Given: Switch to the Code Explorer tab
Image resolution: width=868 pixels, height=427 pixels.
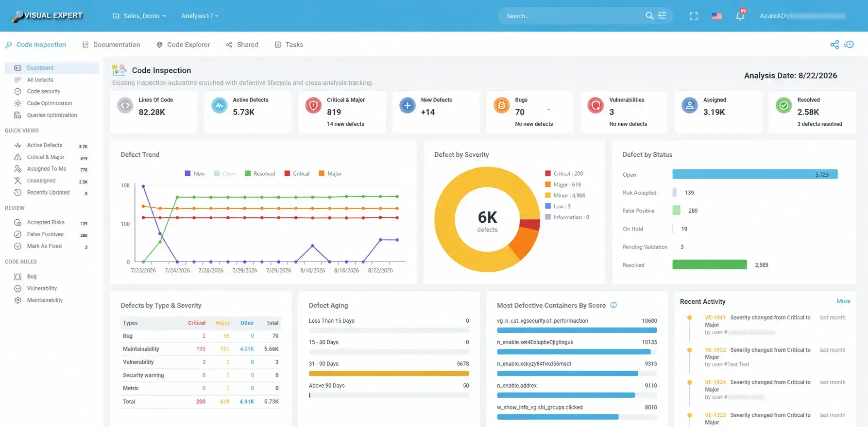Looking at the screenshot, I should [x=183, y=45].
